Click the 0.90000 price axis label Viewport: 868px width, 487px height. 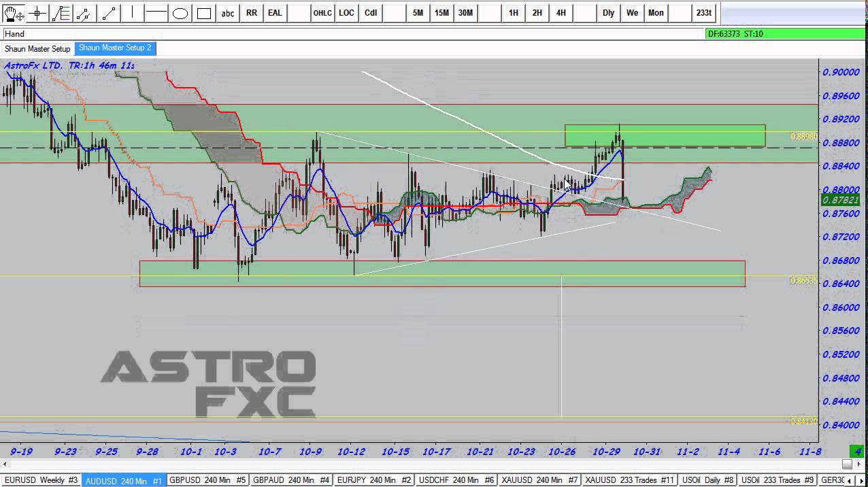point(841,72)
